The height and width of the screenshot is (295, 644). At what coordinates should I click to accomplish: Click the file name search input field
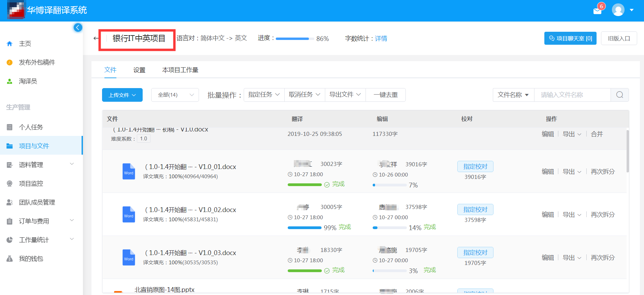572,95
